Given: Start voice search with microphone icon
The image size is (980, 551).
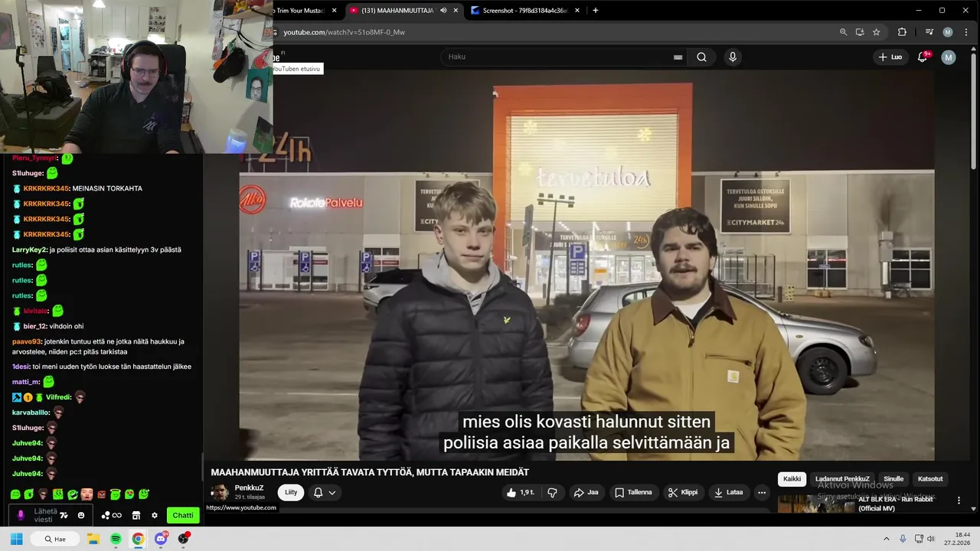Looking at the screenshot, I should [733, 57].
